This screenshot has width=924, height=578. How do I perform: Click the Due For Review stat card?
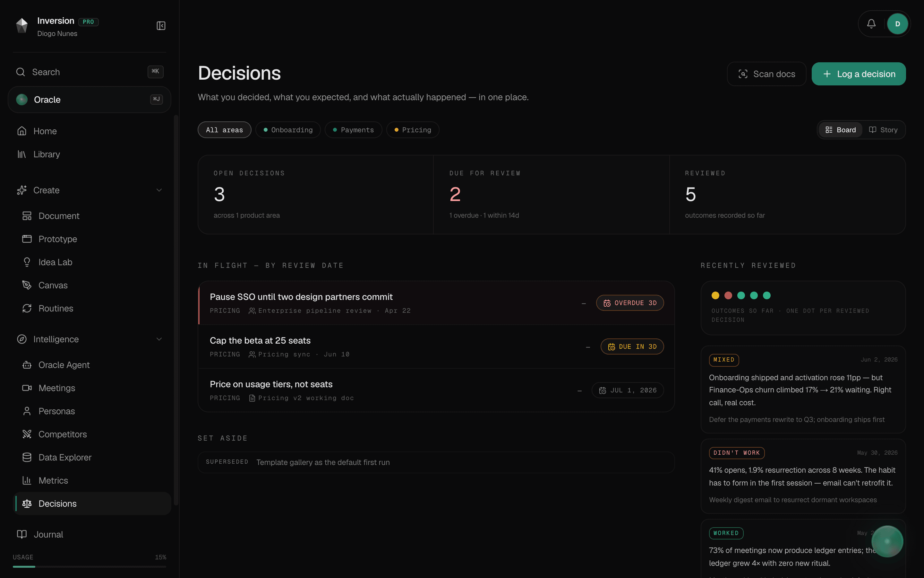coord(551,195)
